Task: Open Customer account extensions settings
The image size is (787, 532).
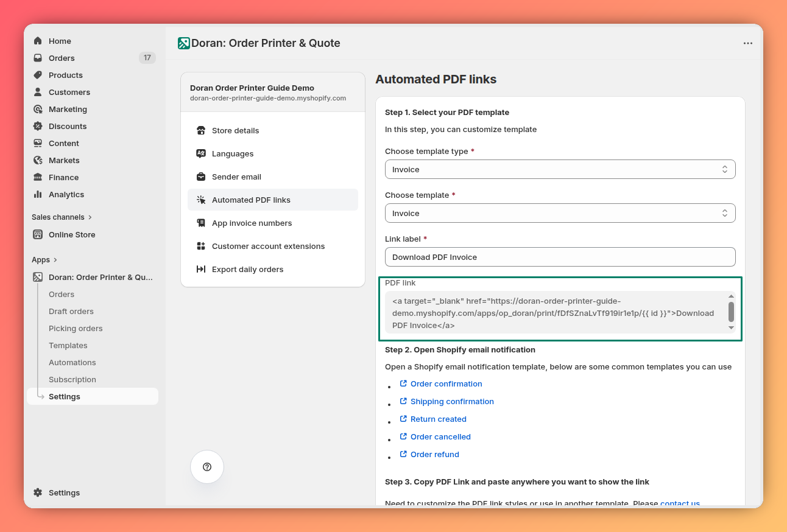Action: 272,246
